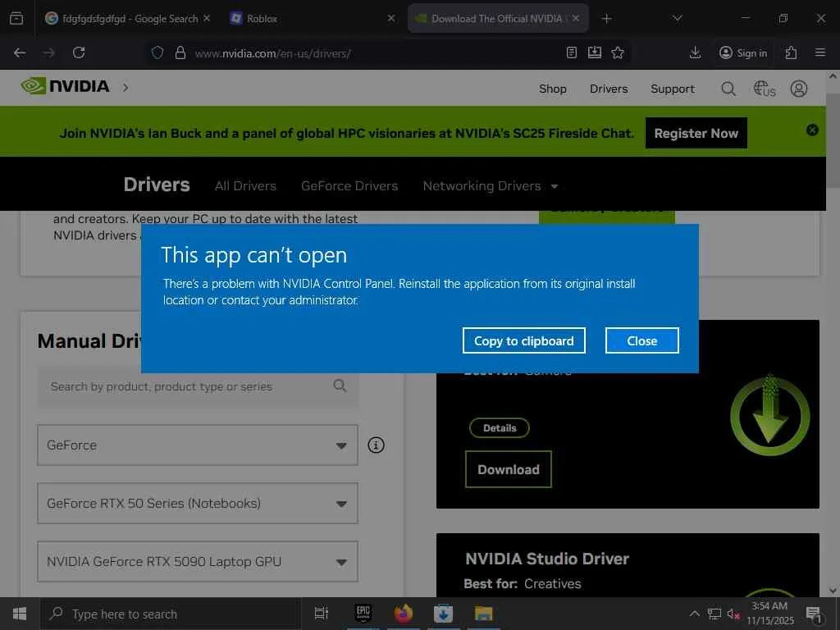Open the Firefox downloads arrow
Image resolution: width=840 pixels, height=630 pixels.
click(695, 52)
